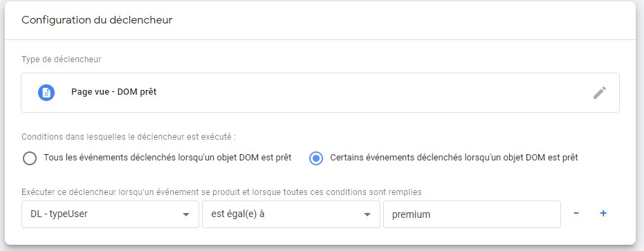The width and height of the screenshot is (644, 251).
Task: Click the "premium" value input field
Action: pyautogui.click(x=472, y=214)
